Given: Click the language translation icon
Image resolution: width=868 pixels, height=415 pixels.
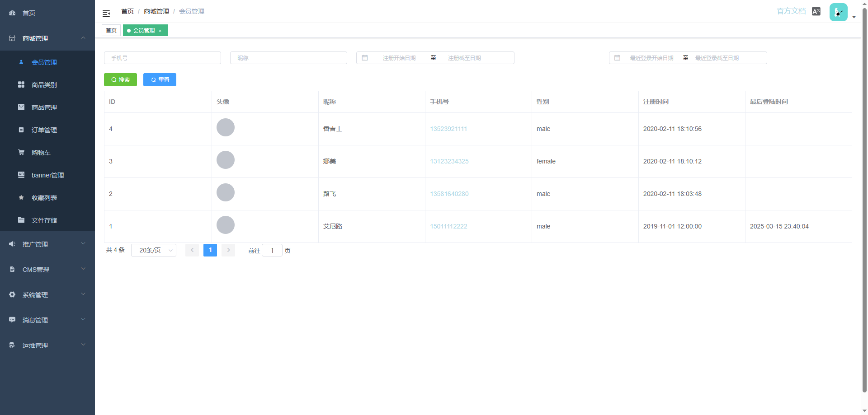Looking at the screenshot, I should point(816,12).
